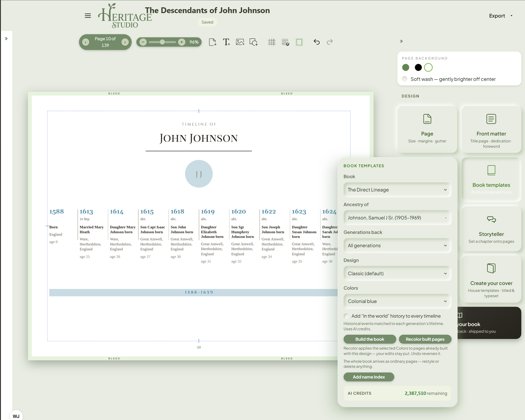This screenshot has width=525, height=420.
Task: Adjust the zoom slider
Action: 162,42
